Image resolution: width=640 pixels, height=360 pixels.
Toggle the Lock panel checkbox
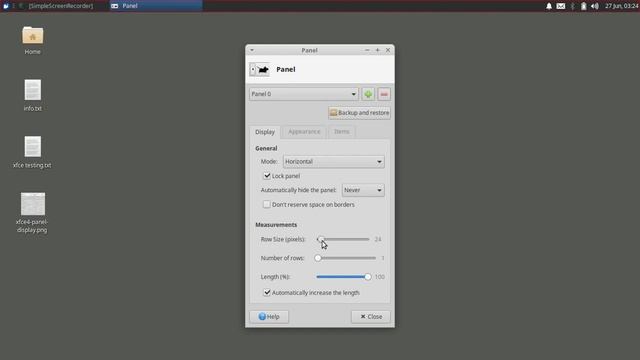[267, 176]
